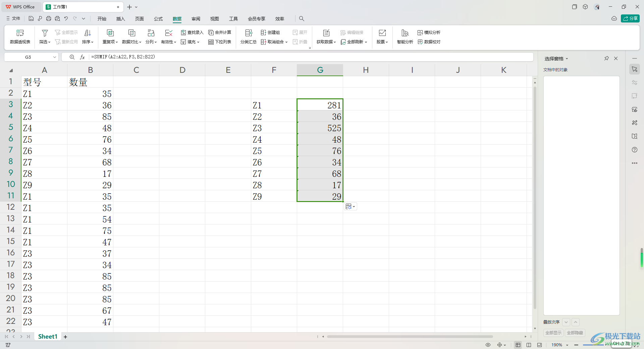644x349 pixels.
Task: Click the save icon in quick access toolbar
Action: pos(31,19)
